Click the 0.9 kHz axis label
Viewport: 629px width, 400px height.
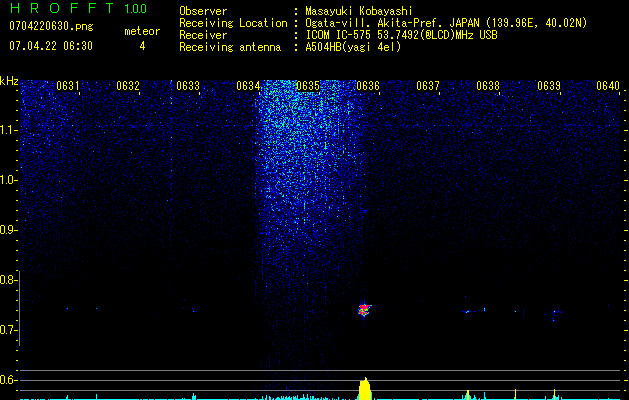(x=9, y=230)
